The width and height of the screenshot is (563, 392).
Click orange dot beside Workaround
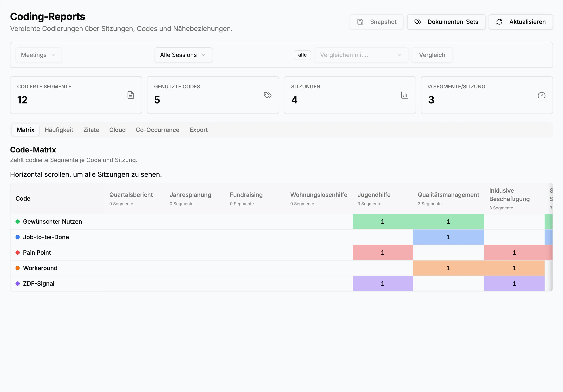click(18, 268)
